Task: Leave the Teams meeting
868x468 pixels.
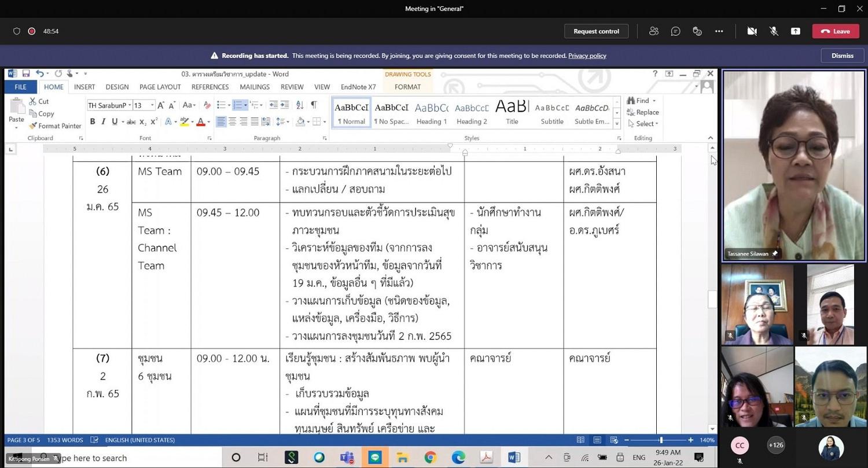Action: 835,31
